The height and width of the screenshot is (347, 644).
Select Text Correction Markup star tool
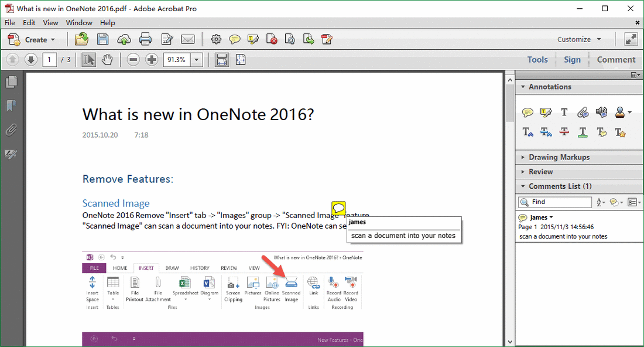click(x=620, y=132)
